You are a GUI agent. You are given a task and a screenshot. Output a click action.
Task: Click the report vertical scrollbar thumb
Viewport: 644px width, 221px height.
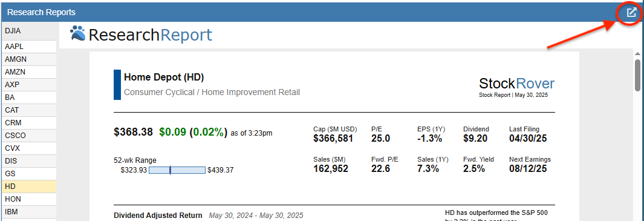click(637, 75)
